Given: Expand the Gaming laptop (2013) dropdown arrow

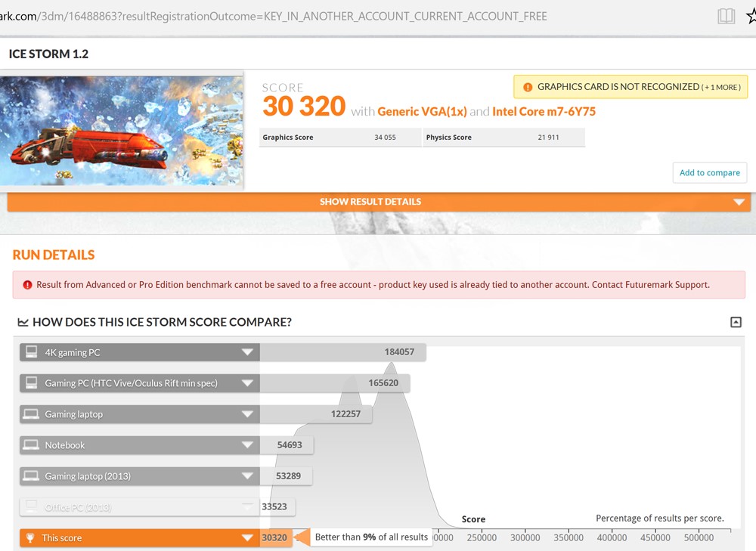Looking at the screenshot, I should click(247, 476).
